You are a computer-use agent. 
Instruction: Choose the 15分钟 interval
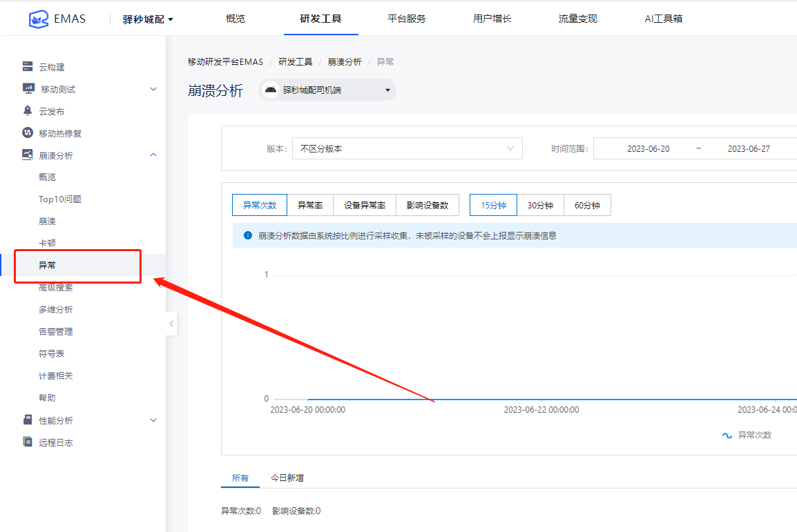coord(493,205)
